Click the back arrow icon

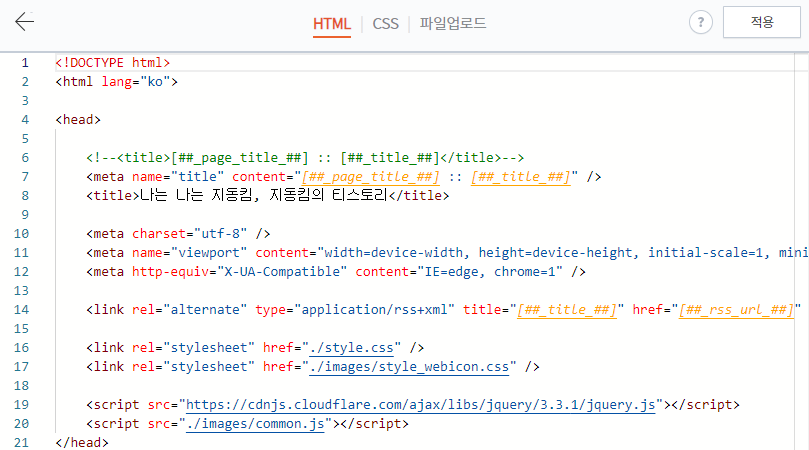pyautogui.click(x=24, y=22)
